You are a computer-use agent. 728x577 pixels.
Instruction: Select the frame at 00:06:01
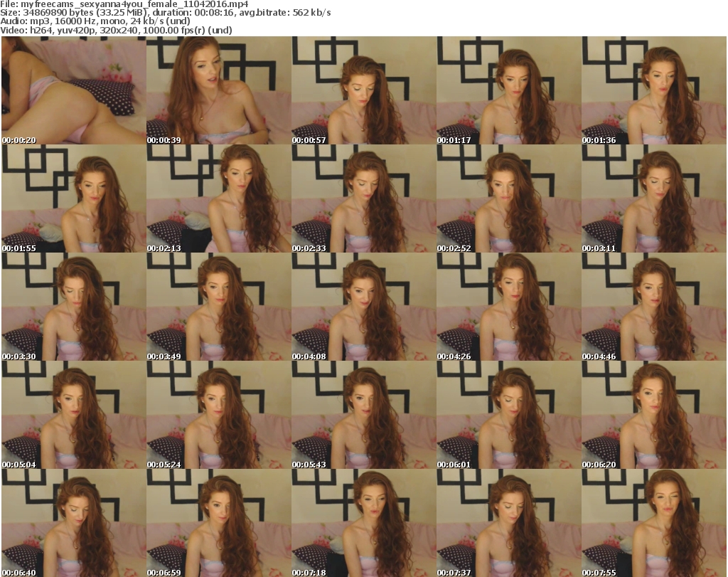pos(509,415)
